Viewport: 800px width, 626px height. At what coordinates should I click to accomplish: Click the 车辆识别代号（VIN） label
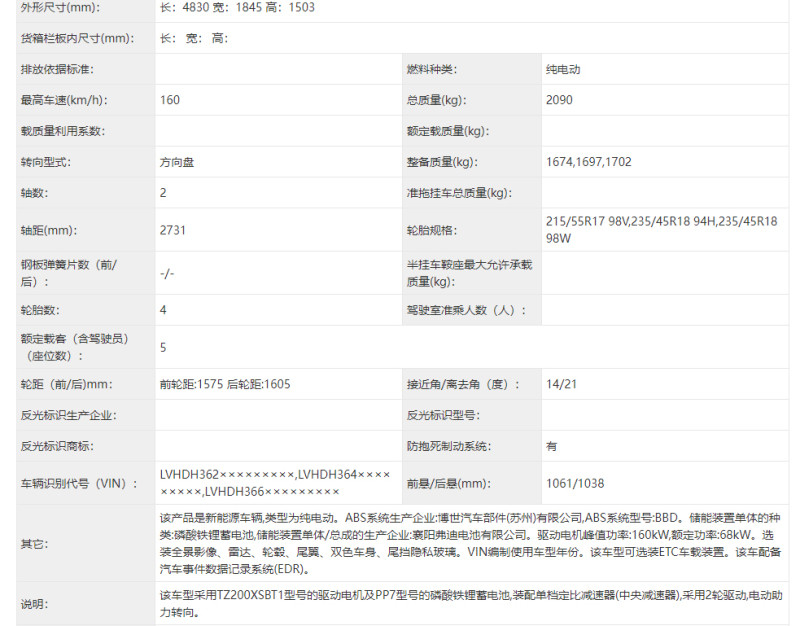[79, 483]
